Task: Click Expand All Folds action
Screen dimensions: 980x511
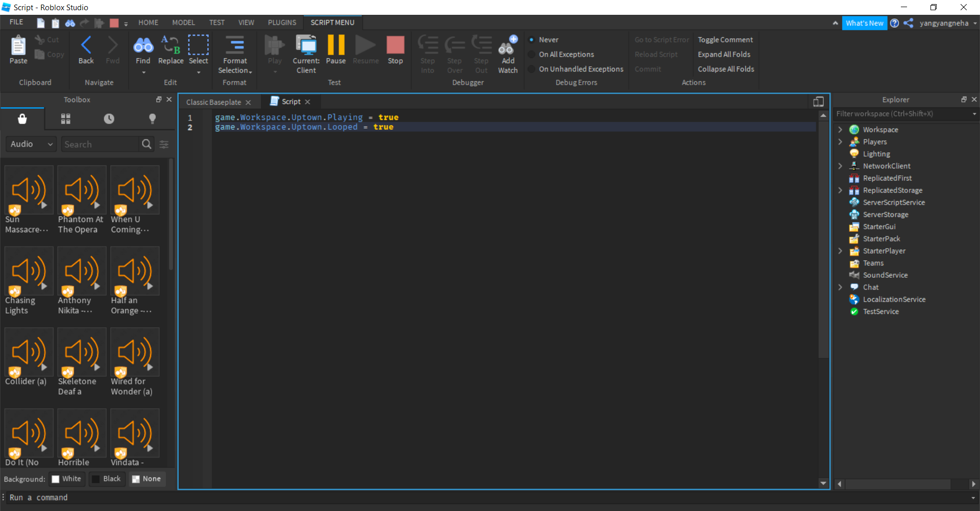Action: (x=724, y=54)
